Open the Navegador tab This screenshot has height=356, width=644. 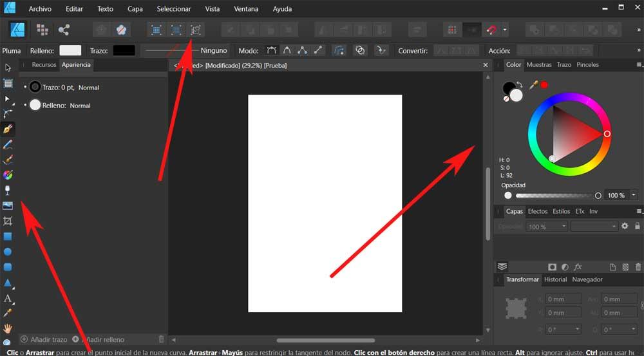pos(587,279)
